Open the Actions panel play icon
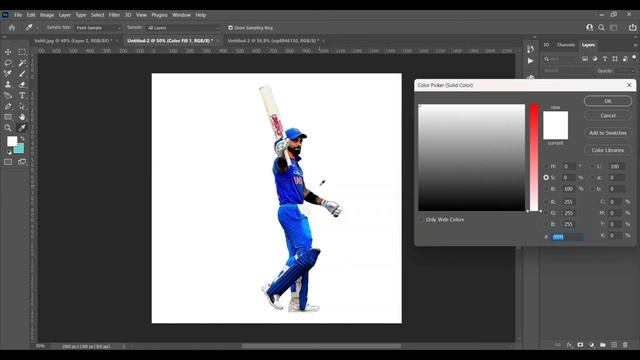Image resolution: width=640 pixels, height=360 pixels. coord(531,61)
